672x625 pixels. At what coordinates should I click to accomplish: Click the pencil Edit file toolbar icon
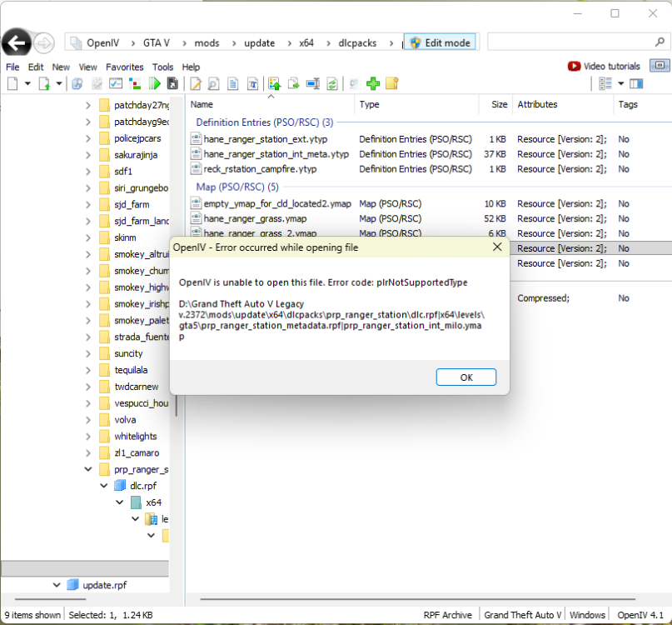click(x=196, y=83)
